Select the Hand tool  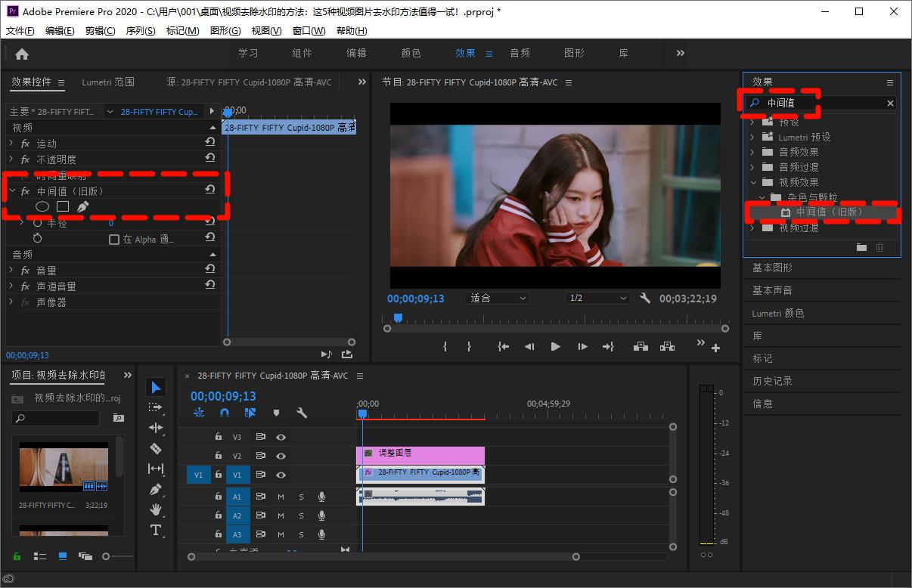(156, 509)
